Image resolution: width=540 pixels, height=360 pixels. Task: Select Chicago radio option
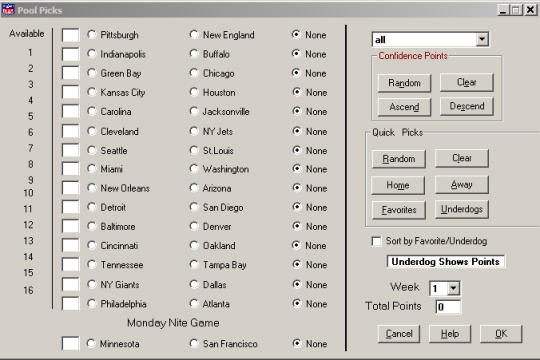pos(194,73)
